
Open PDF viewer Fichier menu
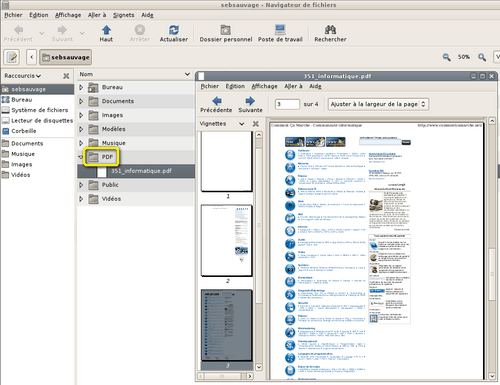[x=210, y=86]
